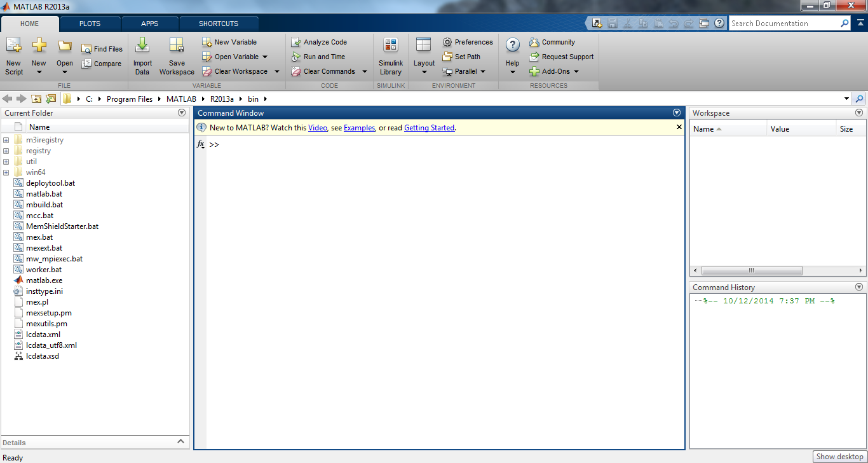The image size is (868, 463).
Task: Open the Video link in the banner
Action: point(318,128)
